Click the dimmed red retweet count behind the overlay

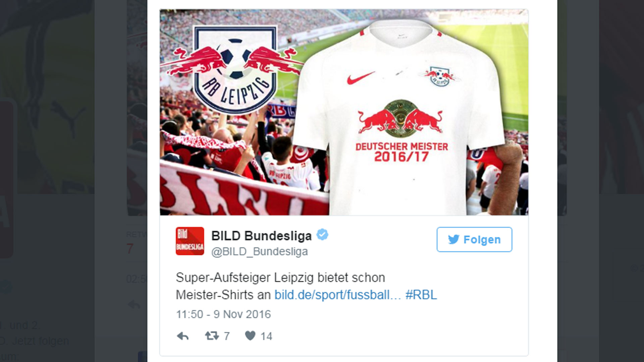point(130,249)
